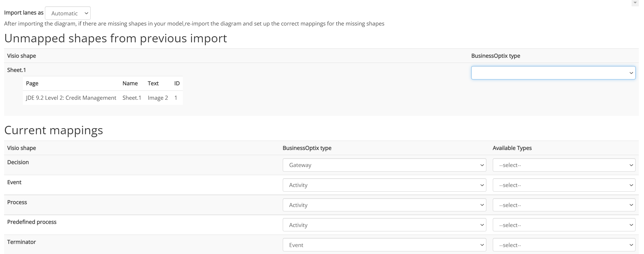Click the Decision Visio shape label
The height and width of the screenshot is (254, 644).
coord(18,162)
